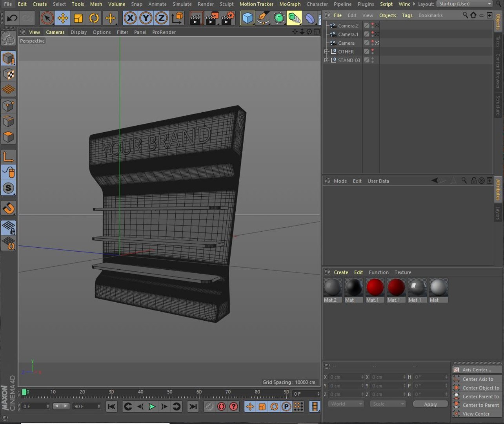Image resolution: width=504 pixels, height=424 pixels.
Task: Select the Rotate tool
Action: tap(94, 18)
